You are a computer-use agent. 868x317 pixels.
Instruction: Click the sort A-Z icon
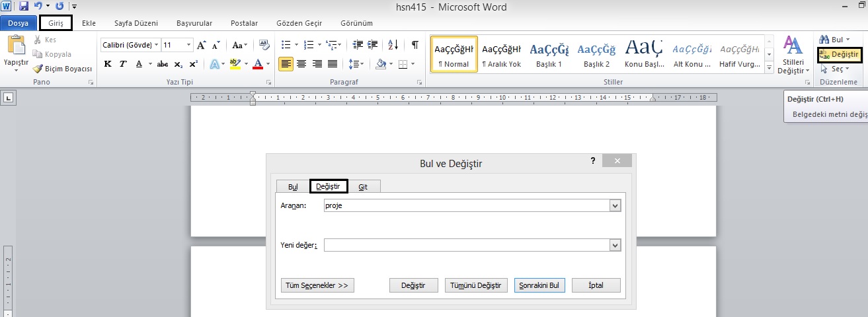pos(393,45)
